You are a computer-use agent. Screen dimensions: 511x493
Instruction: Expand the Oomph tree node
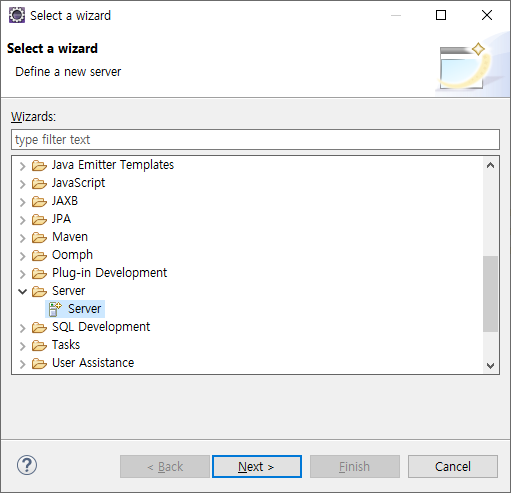[x=22, y=256]
